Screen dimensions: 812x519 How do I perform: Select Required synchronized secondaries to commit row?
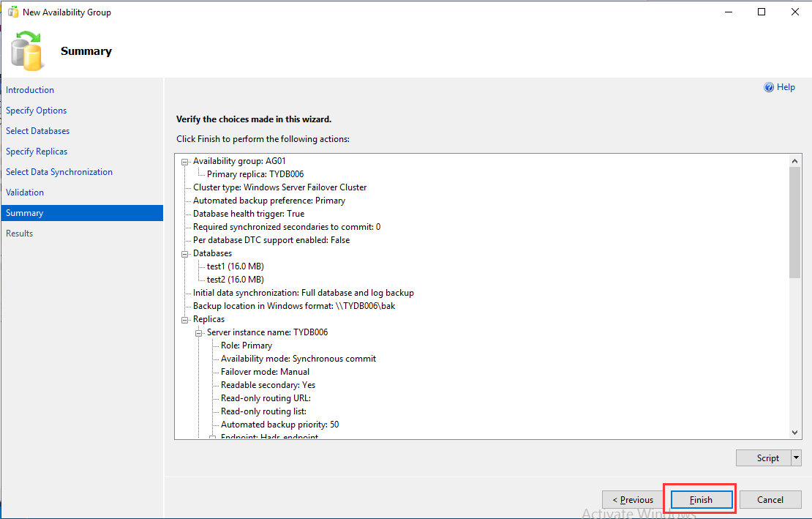tap(287, 227)
